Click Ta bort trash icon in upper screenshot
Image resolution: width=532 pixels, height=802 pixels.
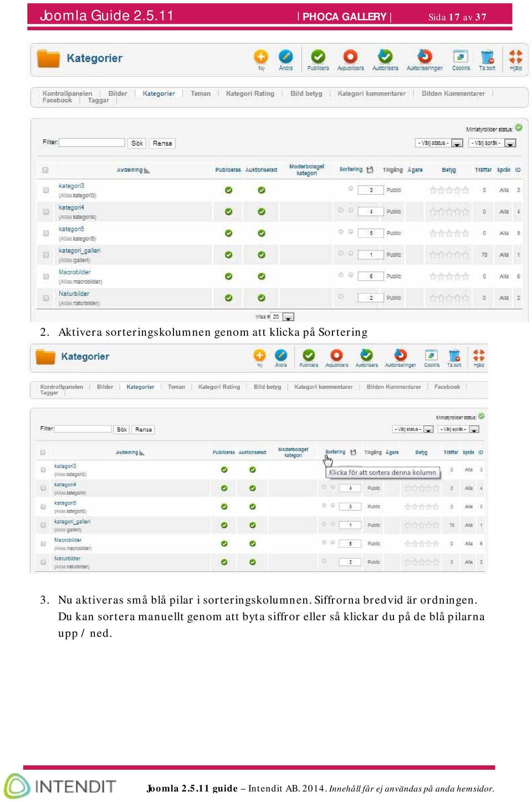pyautogui.click(x=487, y=57)
